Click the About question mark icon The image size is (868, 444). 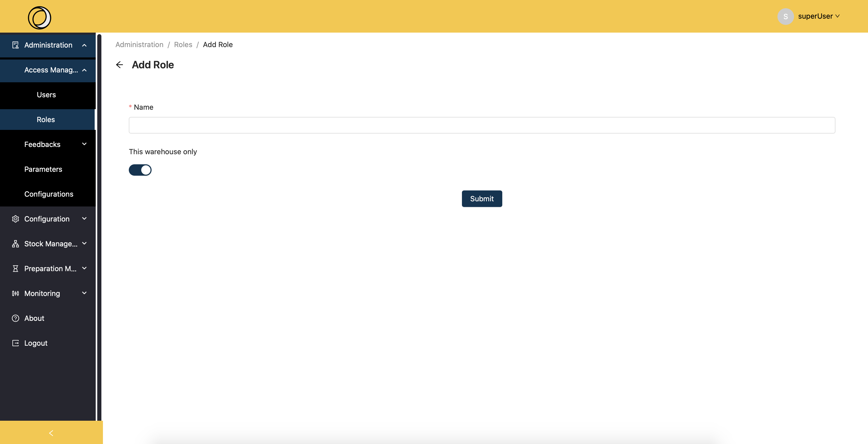[16, 318]
